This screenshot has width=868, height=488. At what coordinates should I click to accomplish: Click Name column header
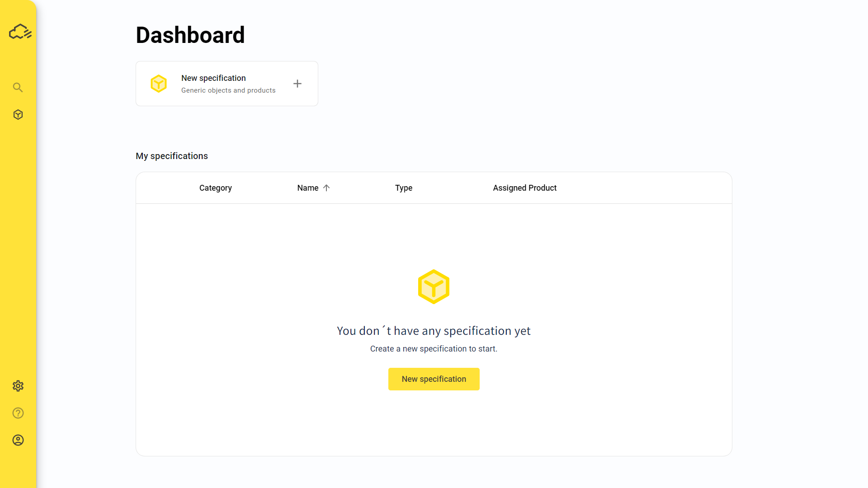307,188
